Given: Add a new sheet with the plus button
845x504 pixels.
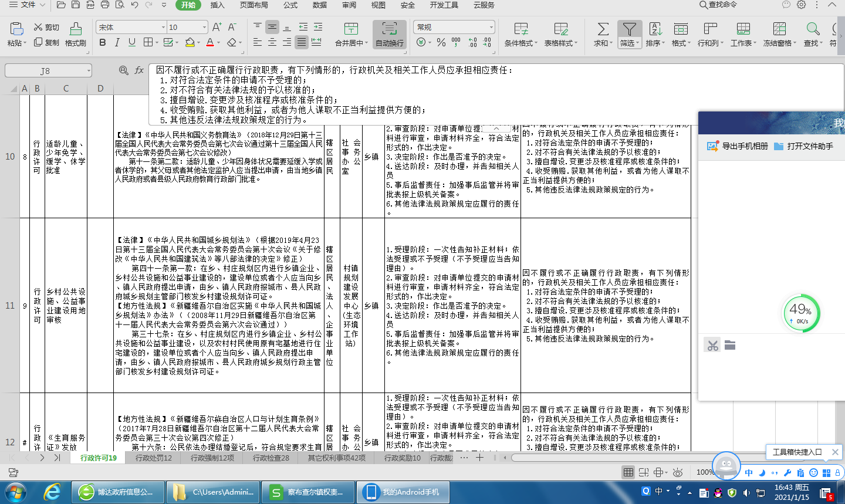Looking at the screenshot, I should [x=479, y=457].
